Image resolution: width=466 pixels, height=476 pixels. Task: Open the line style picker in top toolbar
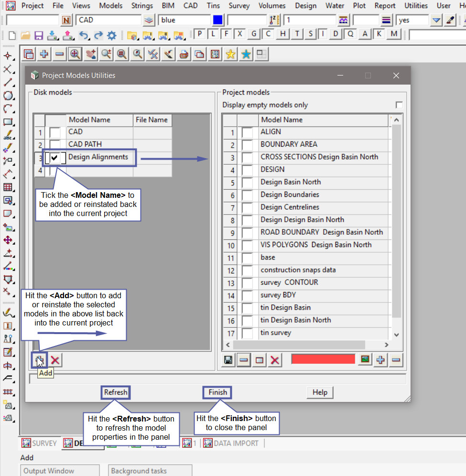[x=343, y=20]
